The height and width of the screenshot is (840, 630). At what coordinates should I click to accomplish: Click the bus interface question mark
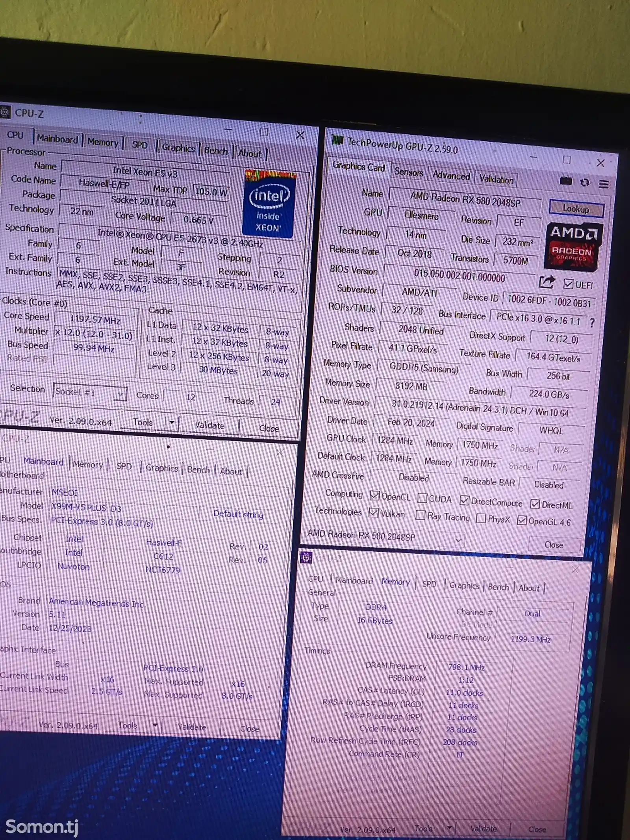(592, 323)
